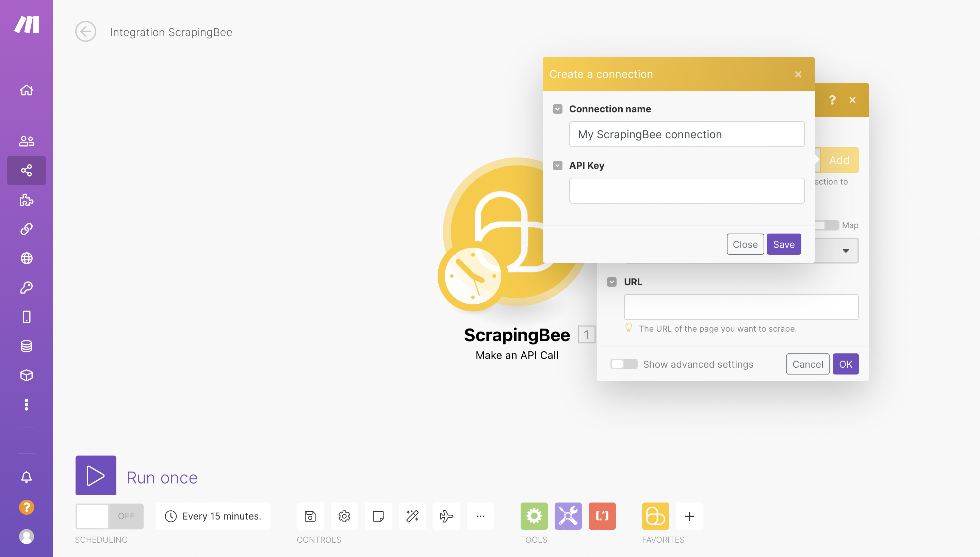Enable the API Key checkbox
The image size is (980, 557).
point(558,165)
